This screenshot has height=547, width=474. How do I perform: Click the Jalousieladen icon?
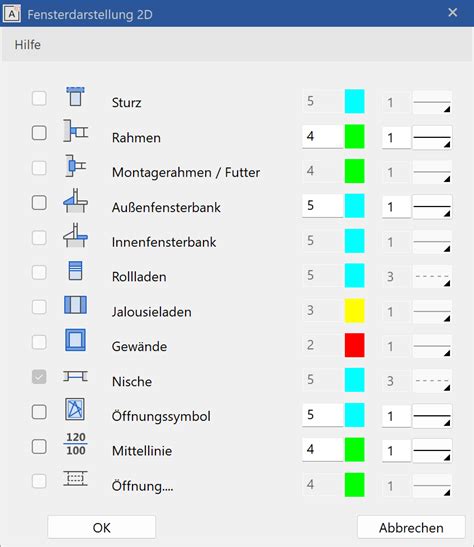75,305
